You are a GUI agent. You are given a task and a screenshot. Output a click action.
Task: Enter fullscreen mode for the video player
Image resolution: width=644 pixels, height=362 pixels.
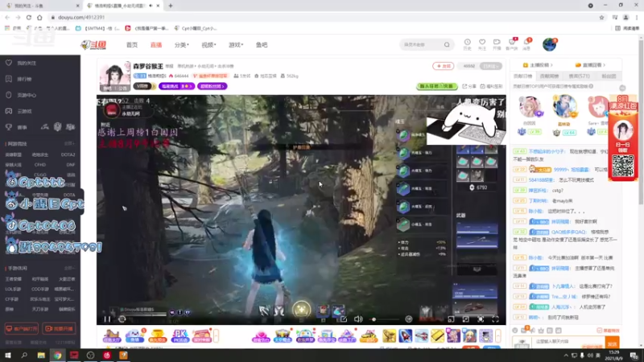[x=495, y=319]
